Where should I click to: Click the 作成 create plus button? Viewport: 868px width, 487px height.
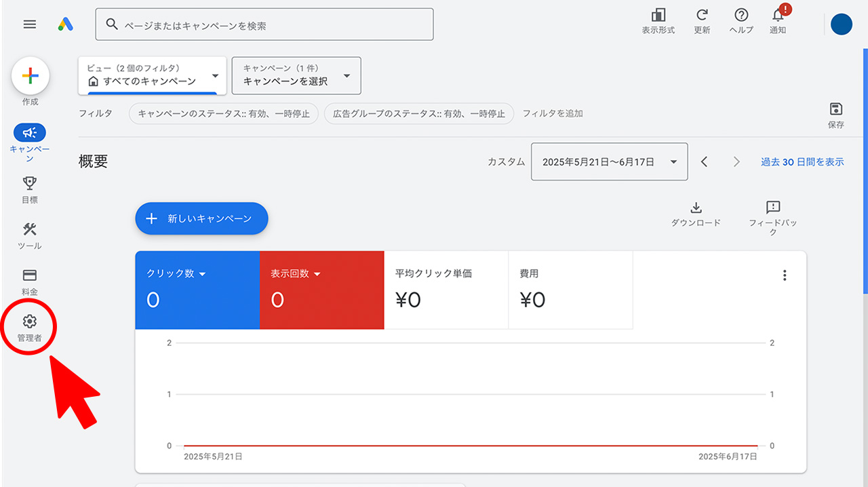point(31,75)
